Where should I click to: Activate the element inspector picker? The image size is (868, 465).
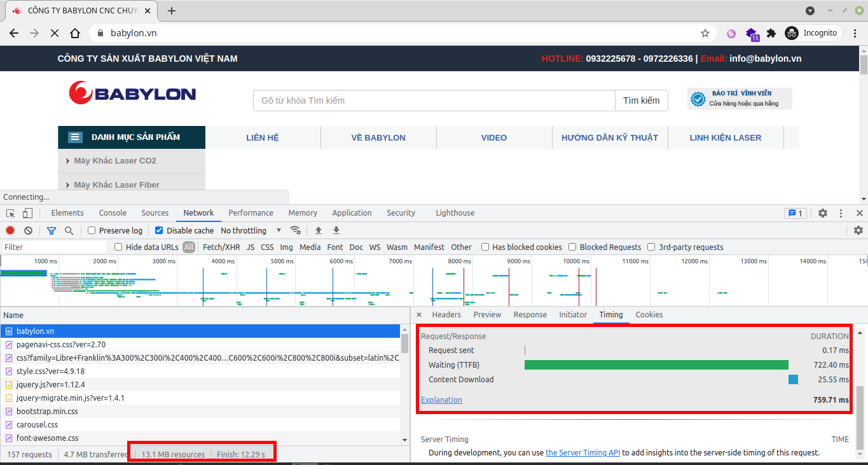11,213
